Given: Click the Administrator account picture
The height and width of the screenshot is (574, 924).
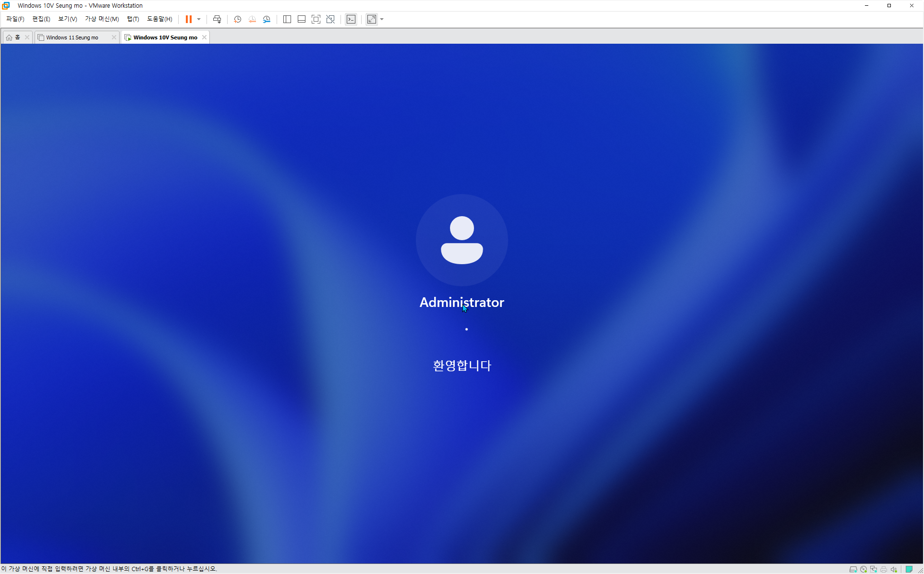Looking at the screenshot, I should pos(462,240).
